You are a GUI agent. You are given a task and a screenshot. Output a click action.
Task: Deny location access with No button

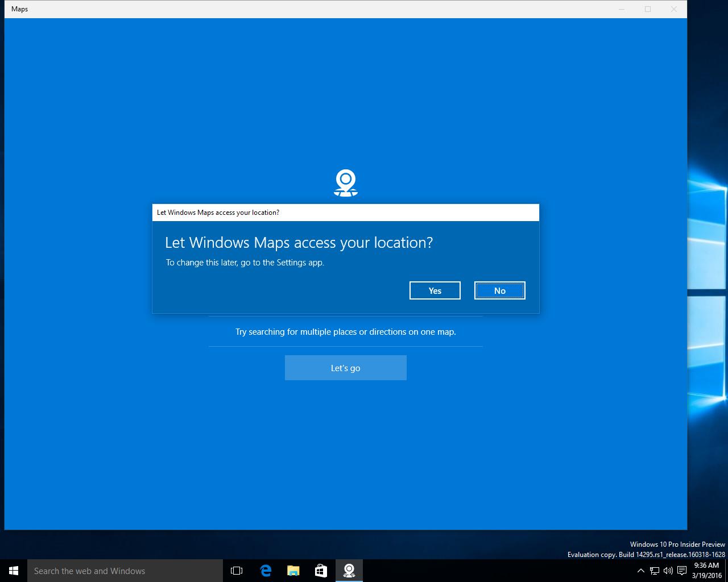pos(499,290)
